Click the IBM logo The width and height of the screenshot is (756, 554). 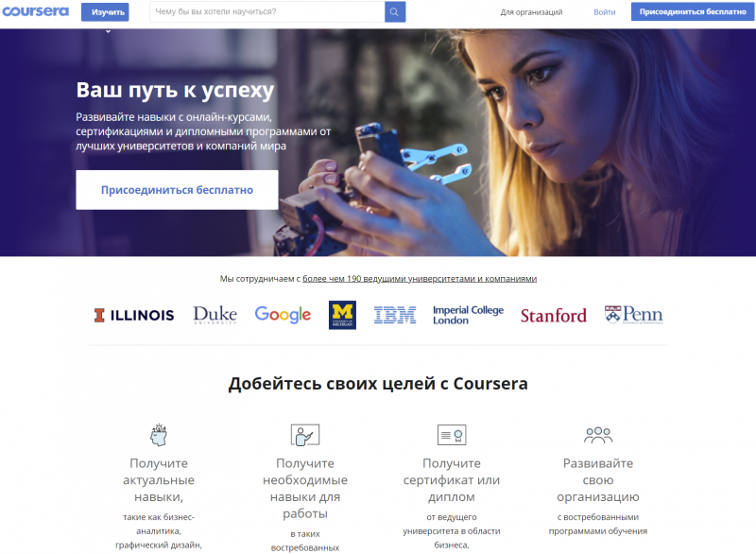[395, 315]
